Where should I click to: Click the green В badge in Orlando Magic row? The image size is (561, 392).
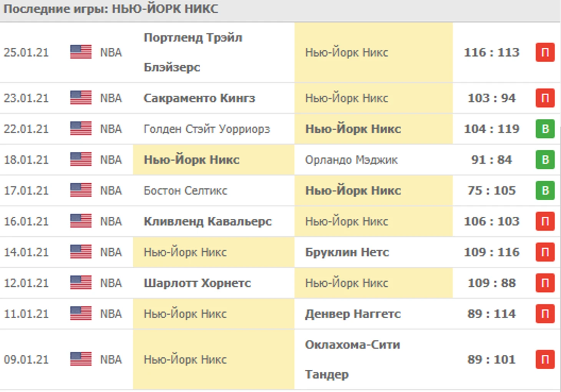click(x=545, y=160)
